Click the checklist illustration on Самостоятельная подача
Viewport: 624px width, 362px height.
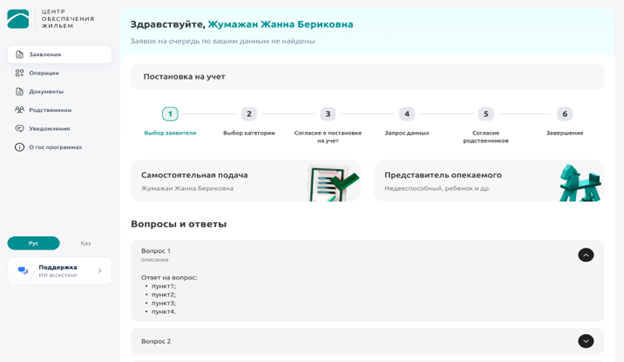point(333,184)
